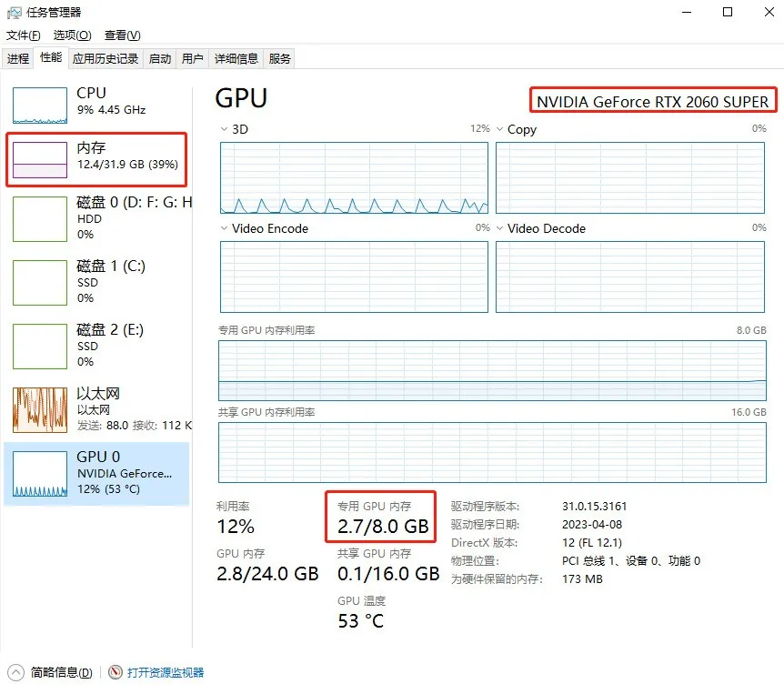Switch to the 进程 tab

click(x=18, y=59)
